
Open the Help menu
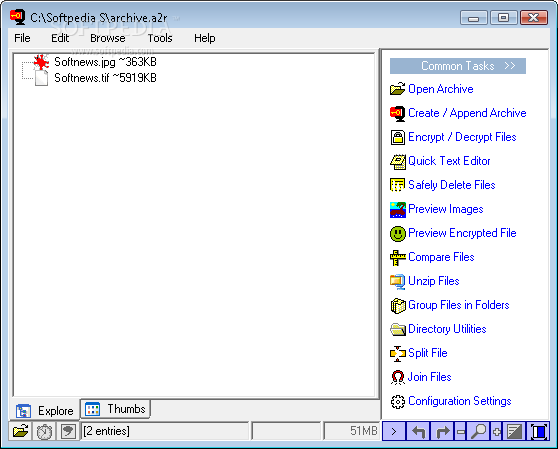(204, 38)
